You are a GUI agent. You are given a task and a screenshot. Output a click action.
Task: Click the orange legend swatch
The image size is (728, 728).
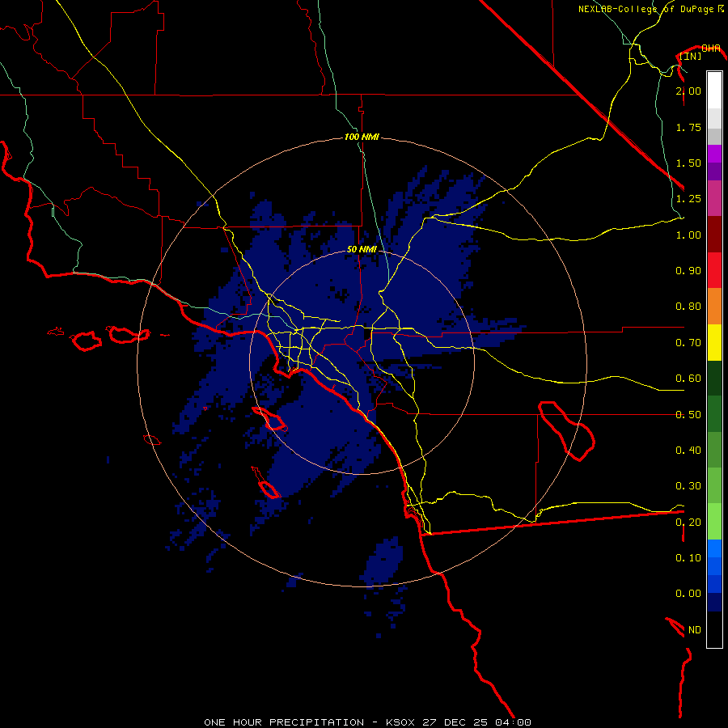coord(714,306)
